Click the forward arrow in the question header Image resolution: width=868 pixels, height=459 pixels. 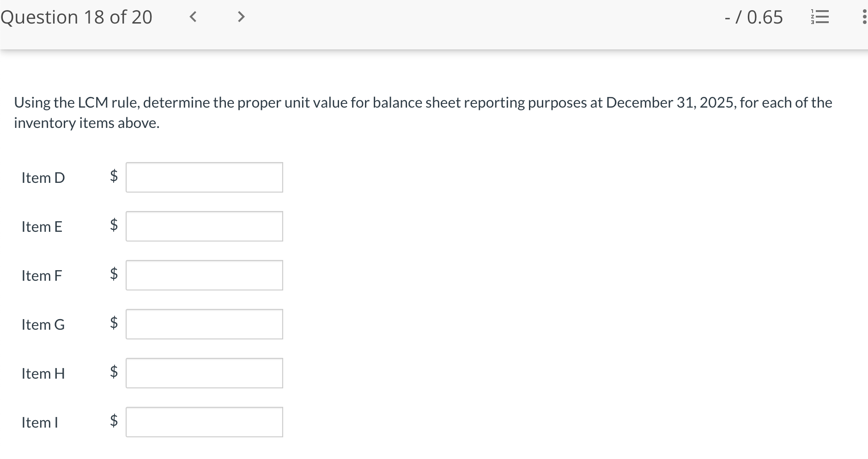(241, 17)
